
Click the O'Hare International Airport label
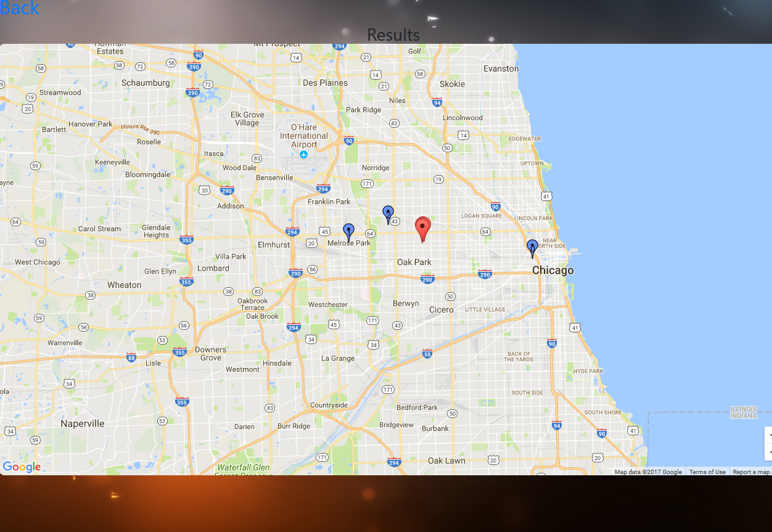(304, 136)
